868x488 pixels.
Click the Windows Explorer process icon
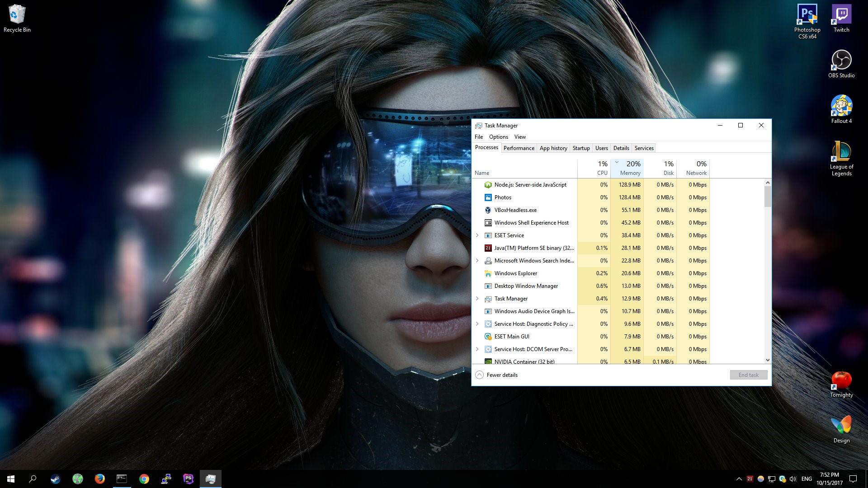pos(488,273)
